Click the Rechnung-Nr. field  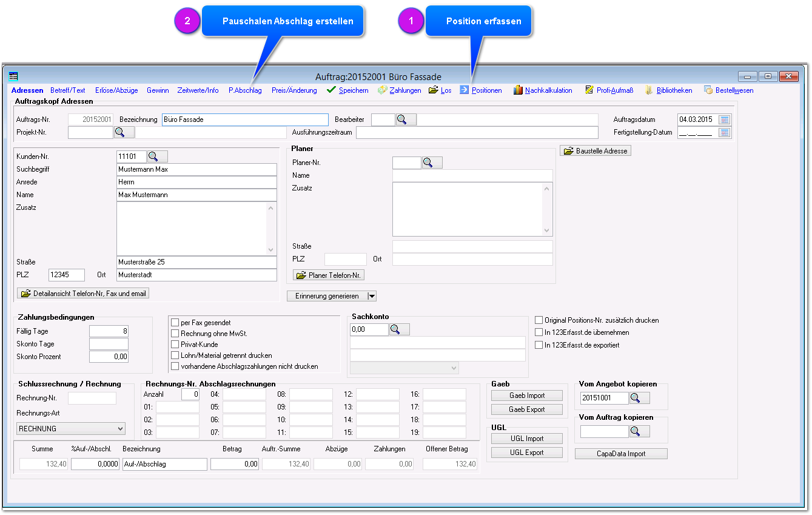92,398
